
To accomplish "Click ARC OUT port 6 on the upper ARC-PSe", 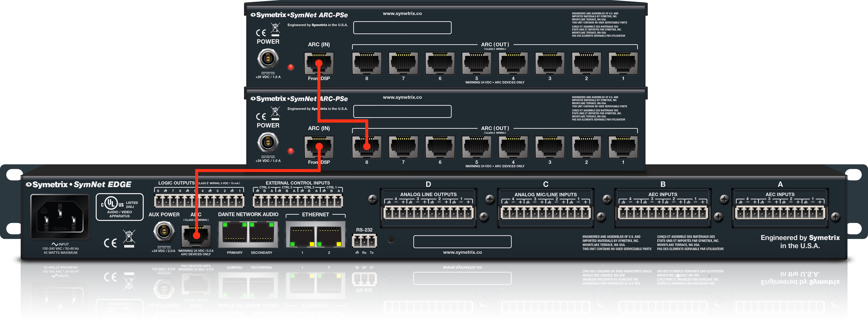I will click(440, 63).
